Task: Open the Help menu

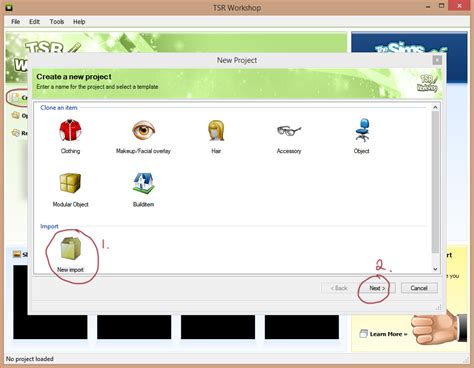Action: click(x=79, y=22)
